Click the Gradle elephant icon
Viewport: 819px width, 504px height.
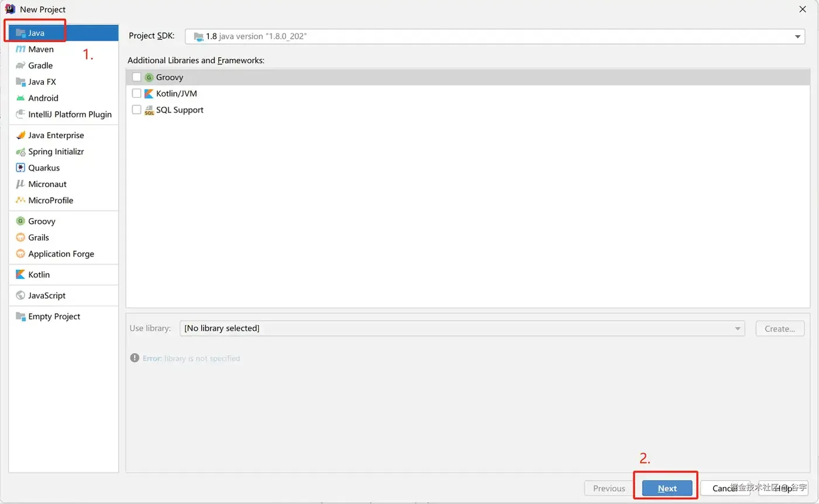point(20,65)
